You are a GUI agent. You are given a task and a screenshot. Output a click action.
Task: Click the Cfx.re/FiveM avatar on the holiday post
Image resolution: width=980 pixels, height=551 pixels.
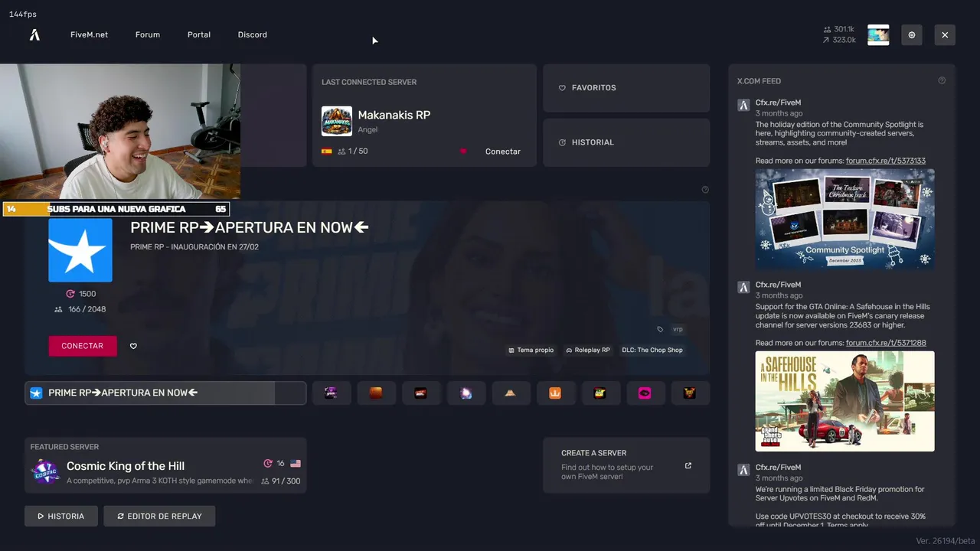tap(743, 106)
